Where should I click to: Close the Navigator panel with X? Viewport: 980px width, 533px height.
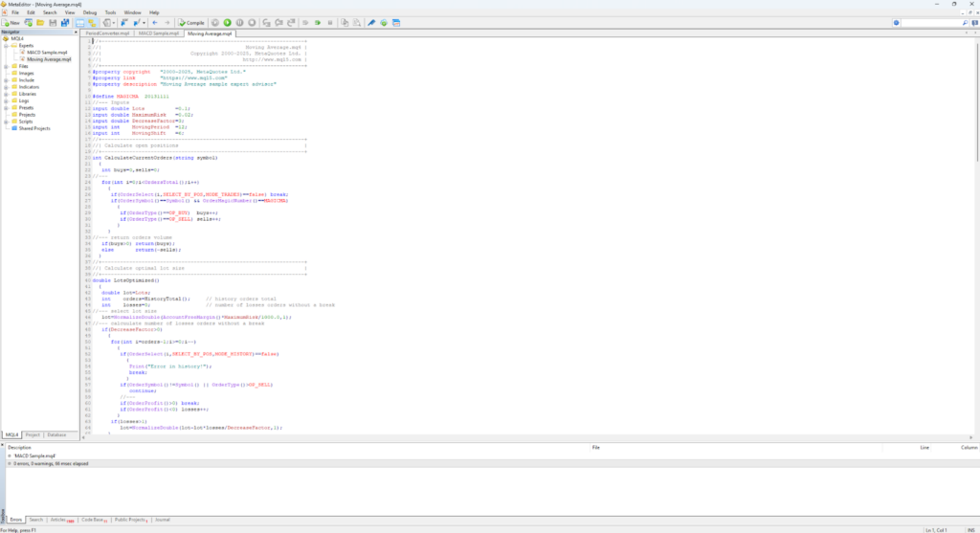(x=76, y=32)
